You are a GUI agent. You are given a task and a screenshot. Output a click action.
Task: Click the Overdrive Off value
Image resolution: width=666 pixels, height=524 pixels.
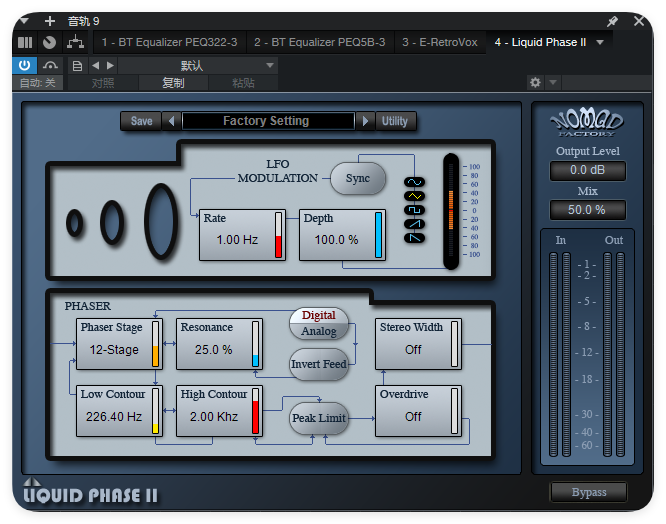pos(413,417)
